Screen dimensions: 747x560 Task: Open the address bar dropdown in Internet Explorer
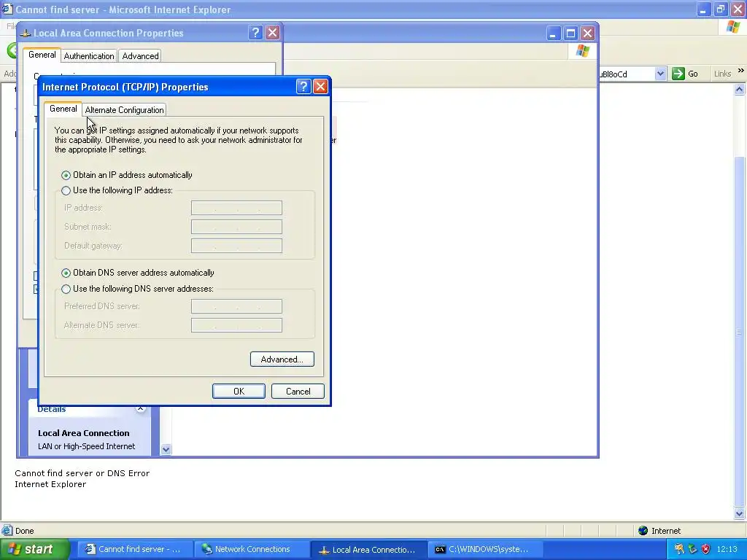(659, 74)
